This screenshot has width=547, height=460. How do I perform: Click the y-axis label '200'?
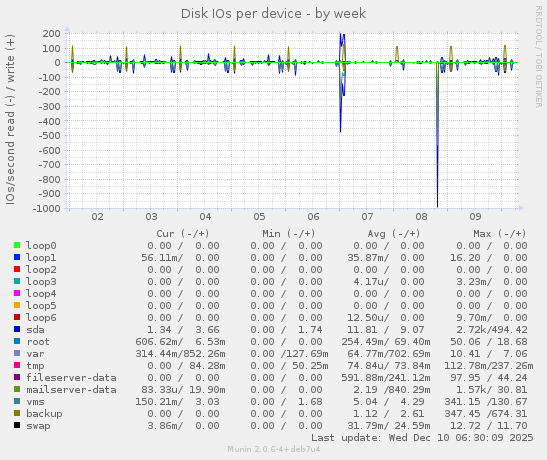51,33
